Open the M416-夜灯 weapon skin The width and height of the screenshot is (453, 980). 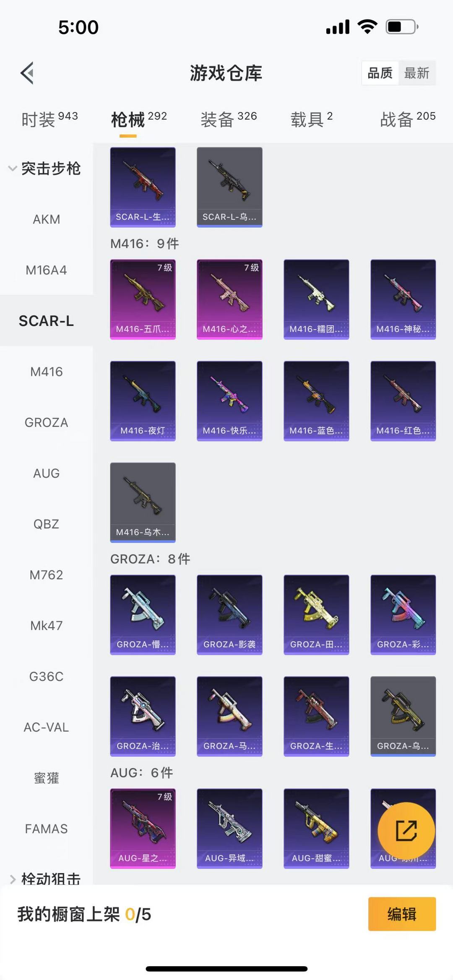click(143, 401)
